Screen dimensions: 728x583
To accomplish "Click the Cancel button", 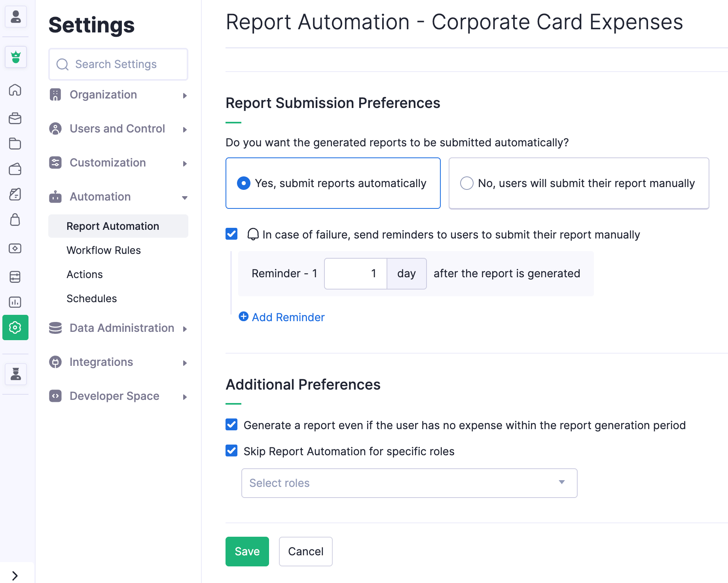I will tap(305, 551).
